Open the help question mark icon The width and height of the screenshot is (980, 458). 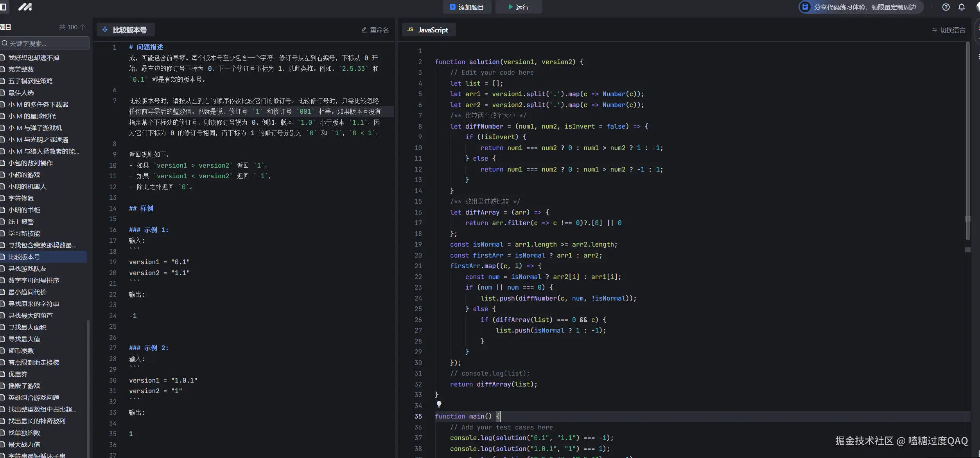[x=946, y=7]
